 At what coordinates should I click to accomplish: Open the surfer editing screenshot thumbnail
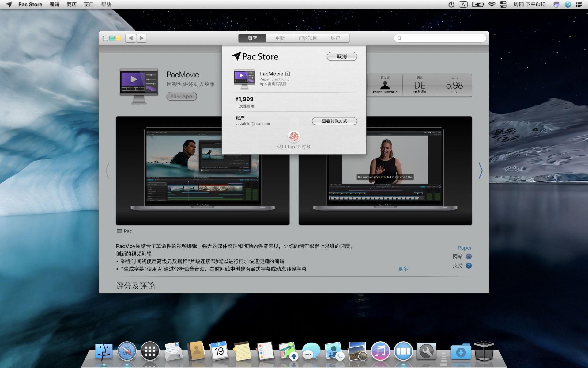tap(202, 171)
